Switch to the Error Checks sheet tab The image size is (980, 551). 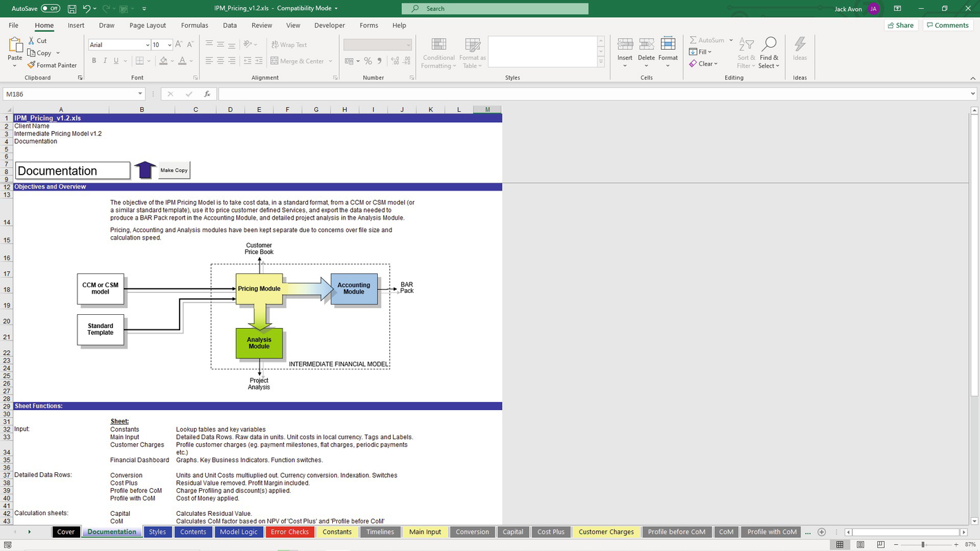click(x=289, y=532)
